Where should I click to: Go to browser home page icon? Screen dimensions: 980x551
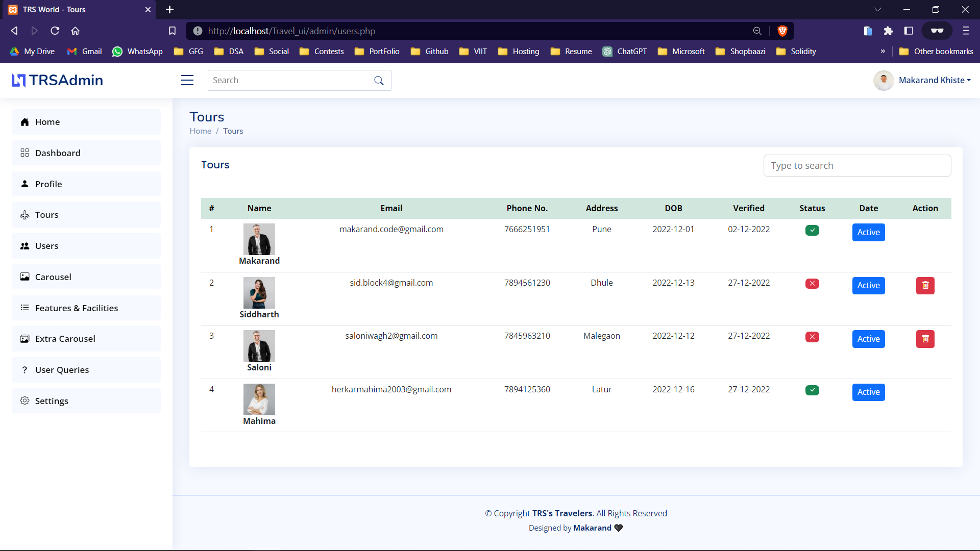(76, 31)
